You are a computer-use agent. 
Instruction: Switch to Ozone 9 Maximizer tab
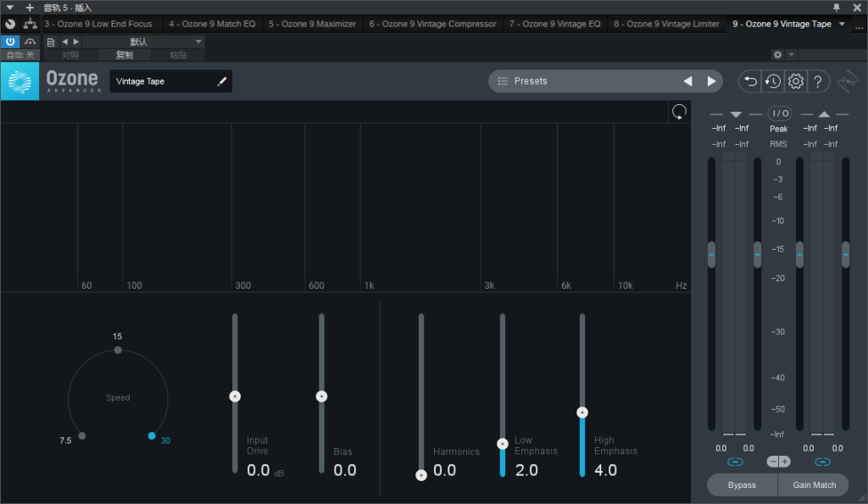point(312,24)
